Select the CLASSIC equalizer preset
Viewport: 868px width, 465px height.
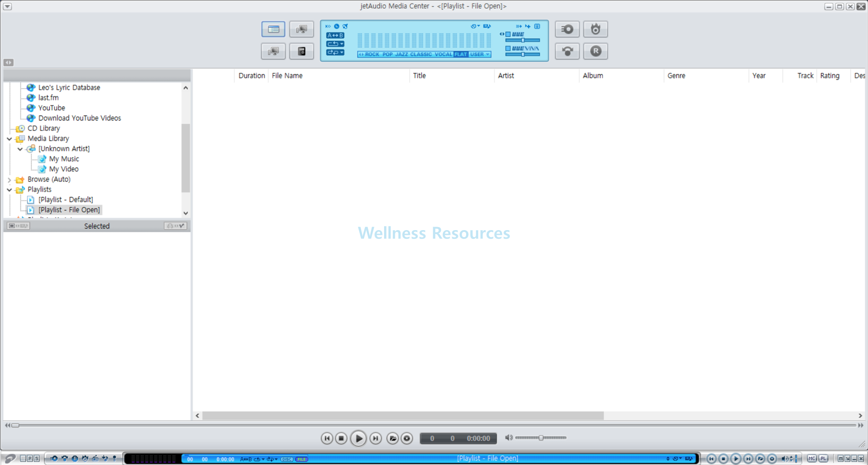[x=421, y=54]
